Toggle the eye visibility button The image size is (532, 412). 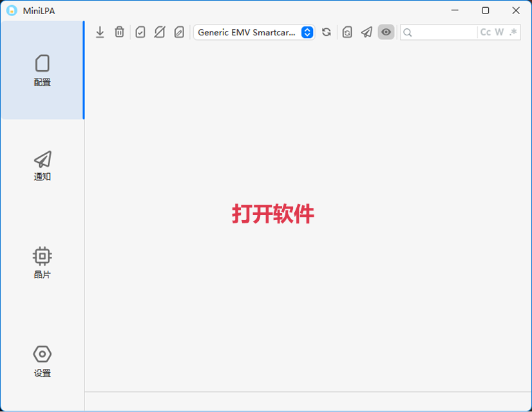(386, 32)
